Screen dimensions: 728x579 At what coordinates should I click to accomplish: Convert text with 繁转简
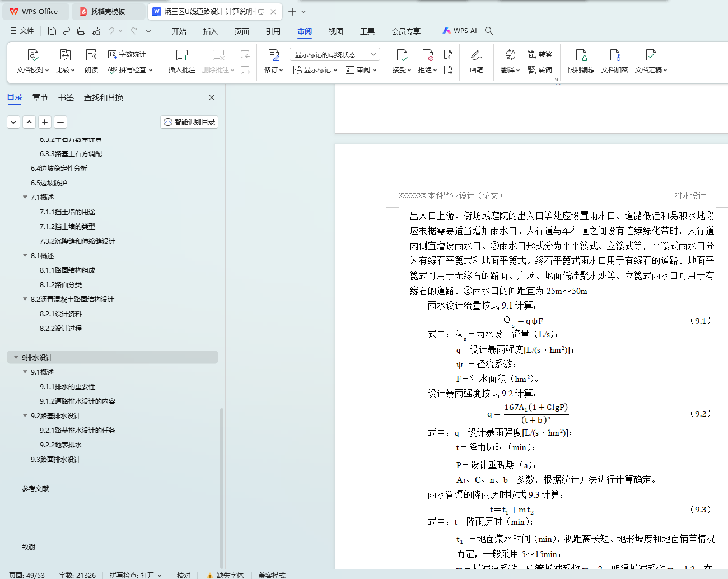point(540,70)
